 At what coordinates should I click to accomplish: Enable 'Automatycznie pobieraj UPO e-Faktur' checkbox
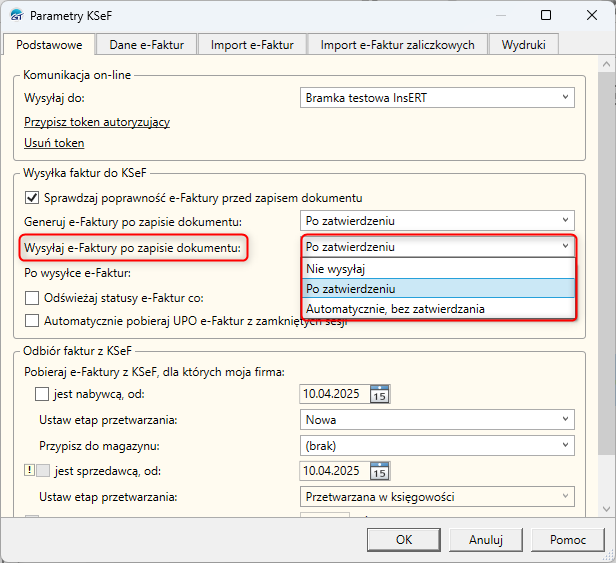click(32, 321)
